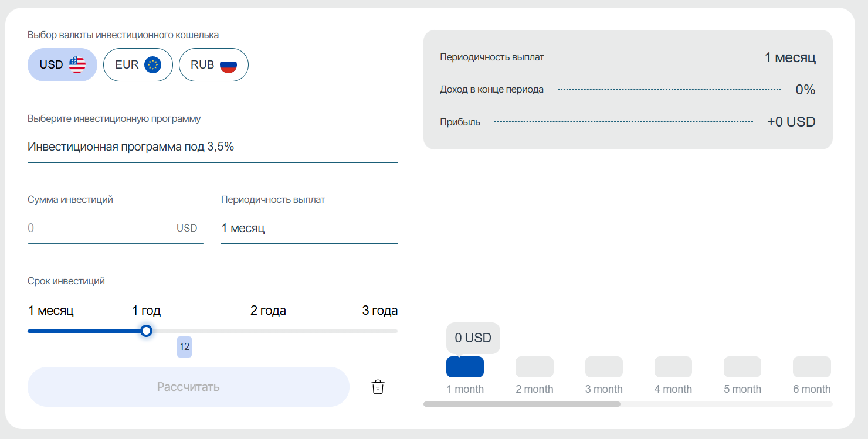This screenshot has width=868, height=439.
Task: Pick the 1 месяц term label
Action: pos(51,311)
